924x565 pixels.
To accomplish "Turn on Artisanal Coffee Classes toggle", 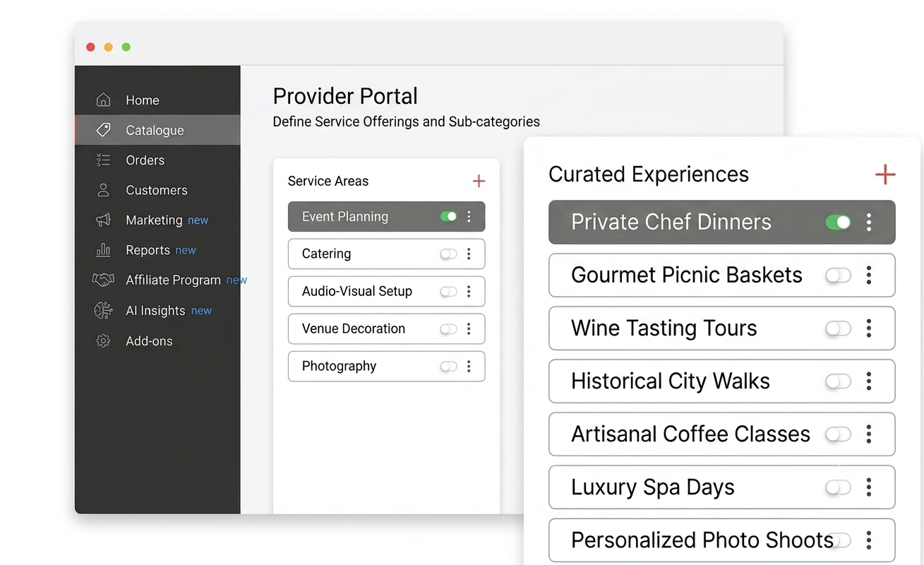I will [839, 434].
